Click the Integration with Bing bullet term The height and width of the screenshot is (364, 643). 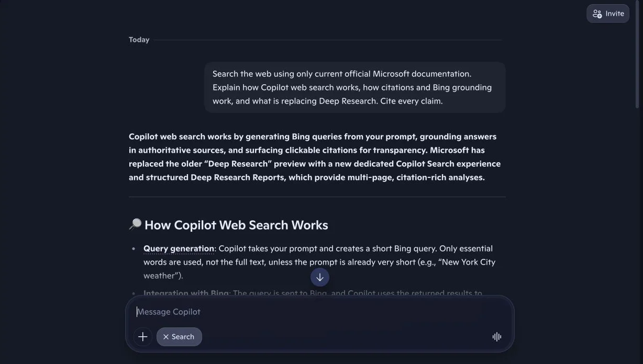[186, 293]
